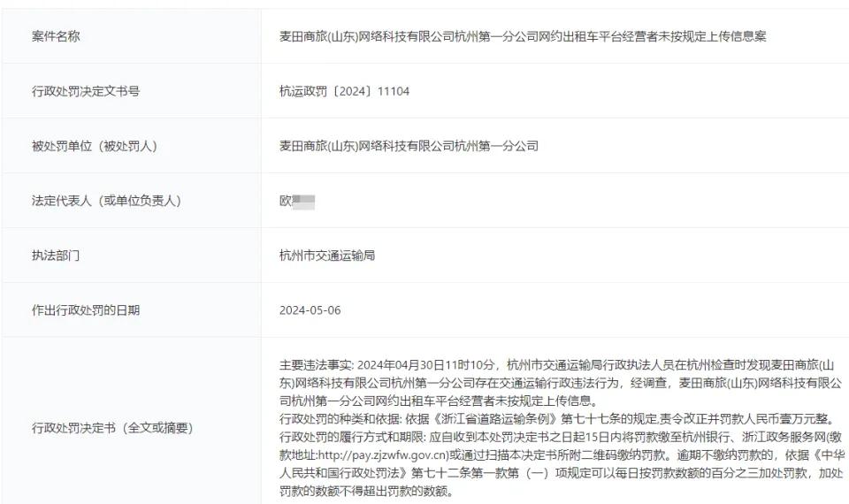Click the line starting 行政处罚的种类和依据
This screenshot has height=504, width=849.
coord(559,418)
